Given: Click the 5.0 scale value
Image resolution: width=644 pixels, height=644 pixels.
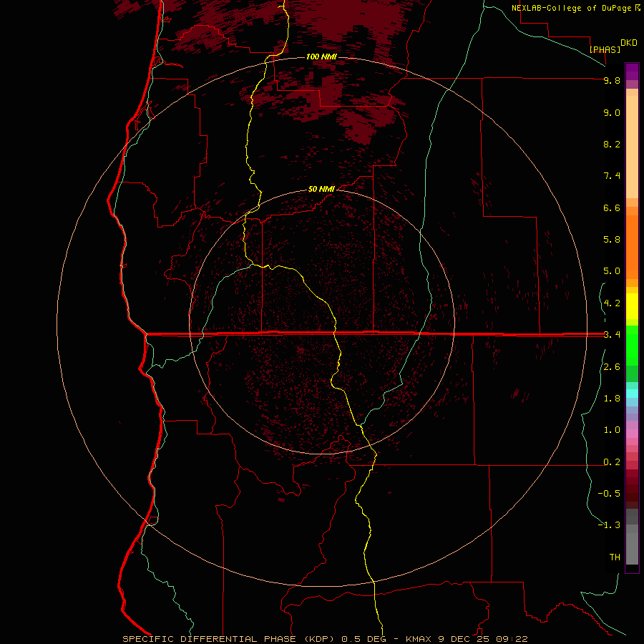Looking at the screenshot, I should click(612, 271).
